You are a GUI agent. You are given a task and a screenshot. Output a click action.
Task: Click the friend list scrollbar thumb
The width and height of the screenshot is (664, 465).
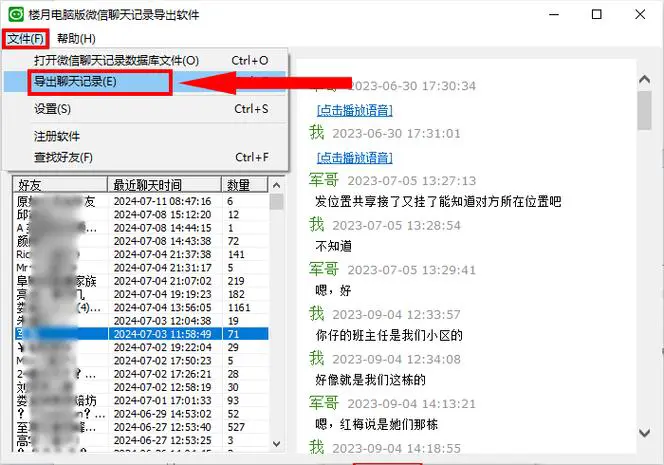tap(277, 202)
